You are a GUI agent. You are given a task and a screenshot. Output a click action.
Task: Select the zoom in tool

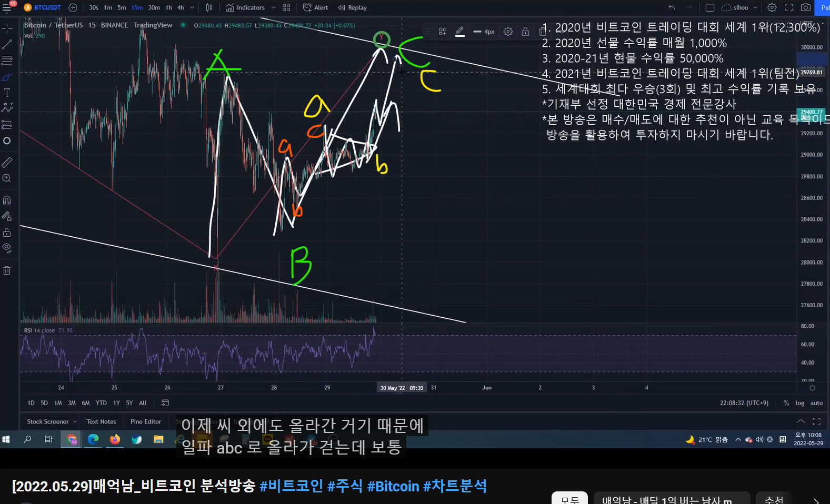pos(7,178)
